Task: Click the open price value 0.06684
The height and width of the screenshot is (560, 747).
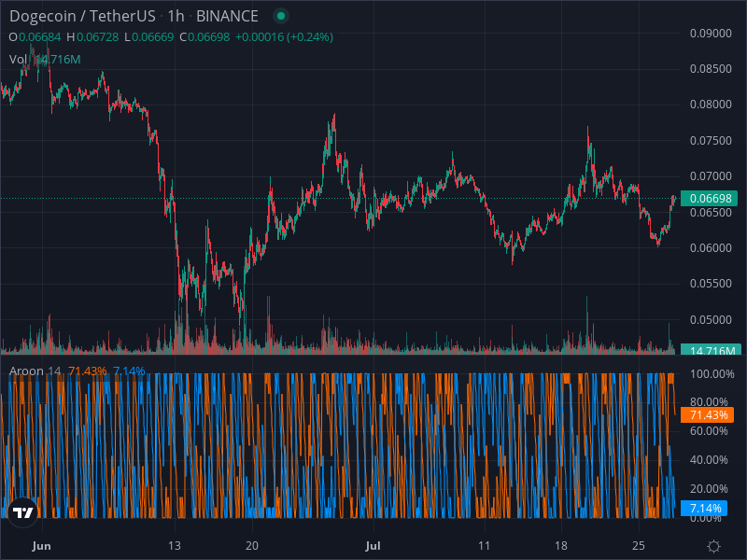Action: pyautogui.click(x=40, y=37)
